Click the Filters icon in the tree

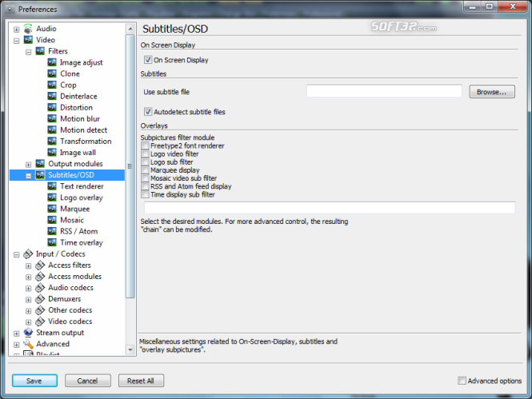(x=40, y=51)
